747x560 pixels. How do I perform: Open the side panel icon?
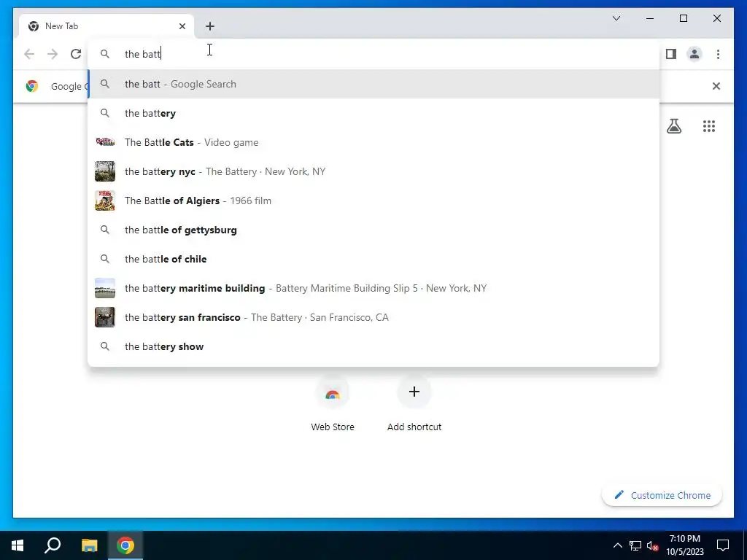(x=671, y=54)
